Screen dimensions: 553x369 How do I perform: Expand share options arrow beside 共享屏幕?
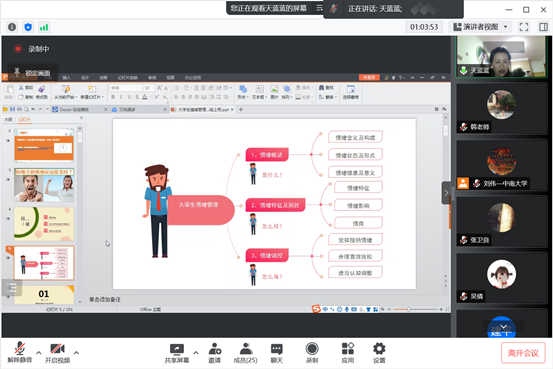point(196,352)
